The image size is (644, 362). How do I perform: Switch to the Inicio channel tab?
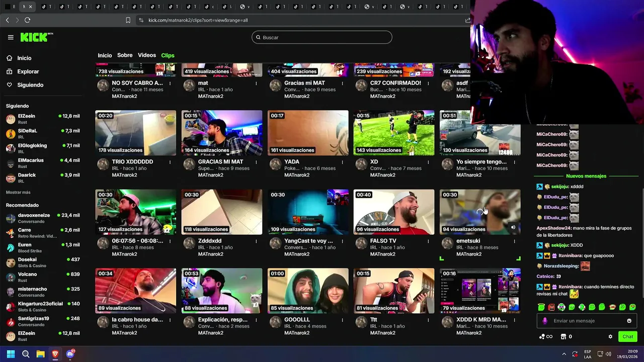tap(105, 55)
